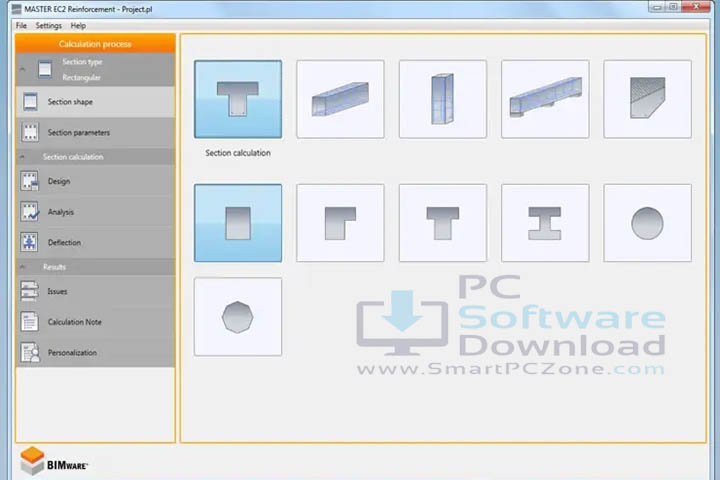Close the MASTER EC2 Reinforcement window

point(696,7)
